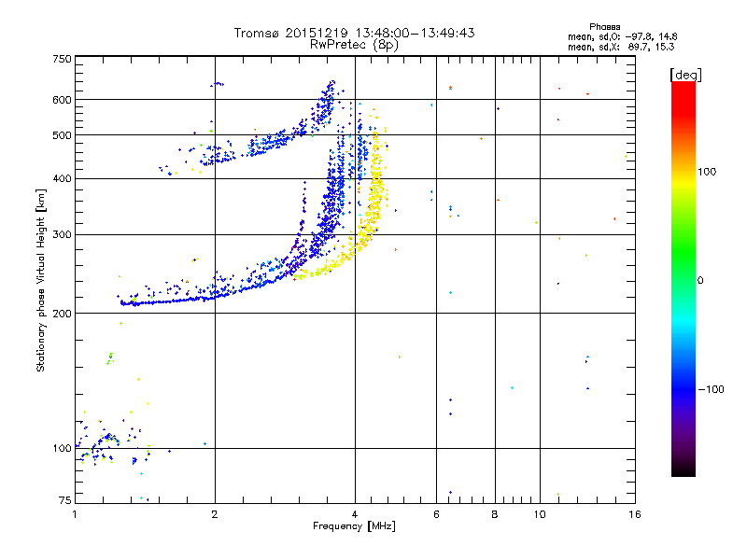The width and height of the screenshot is (747, 560).
Task: Click the y-axis tick label '300'
Action: [62, 235]
